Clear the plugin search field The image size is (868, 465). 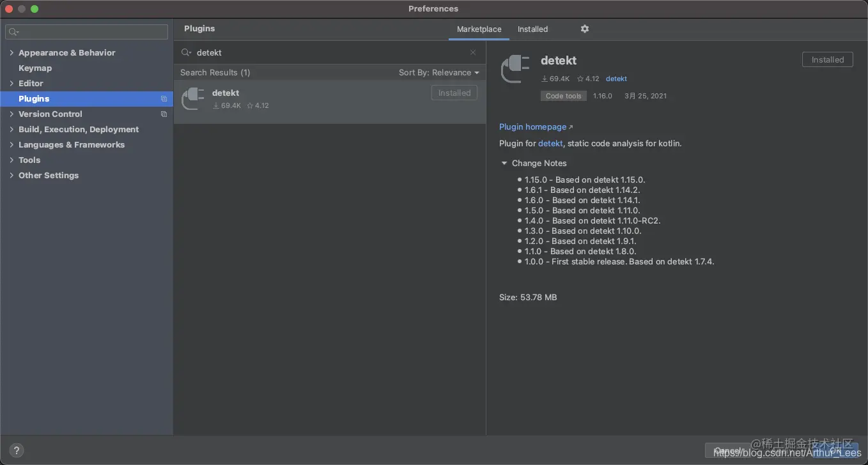[473, 52]
